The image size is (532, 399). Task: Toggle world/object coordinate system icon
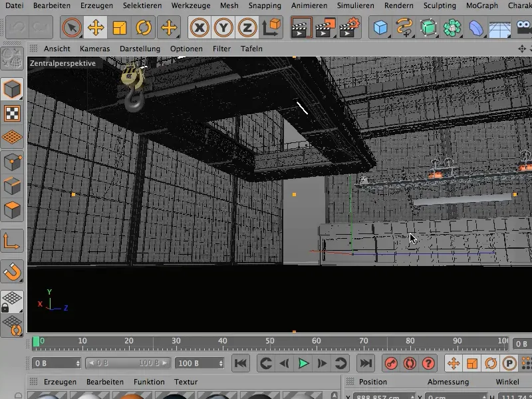click(271, 27)
